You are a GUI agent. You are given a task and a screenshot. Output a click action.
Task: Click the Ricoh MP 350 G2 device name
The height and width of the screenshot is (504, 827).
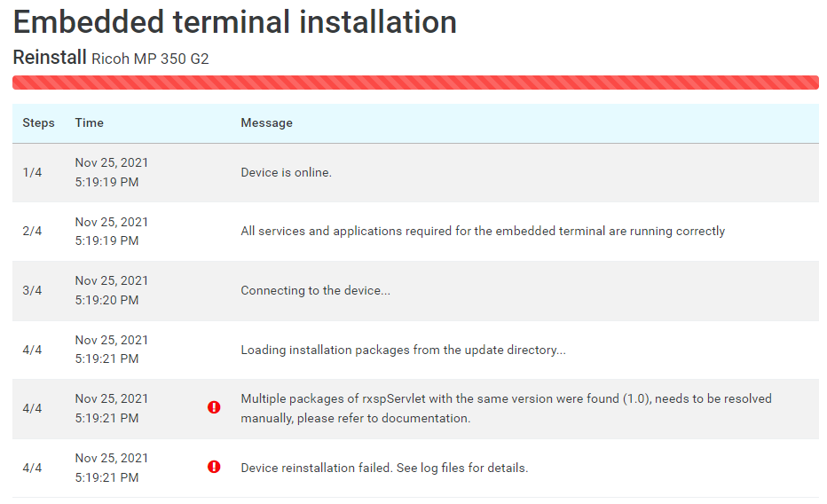tap(150, 59)
